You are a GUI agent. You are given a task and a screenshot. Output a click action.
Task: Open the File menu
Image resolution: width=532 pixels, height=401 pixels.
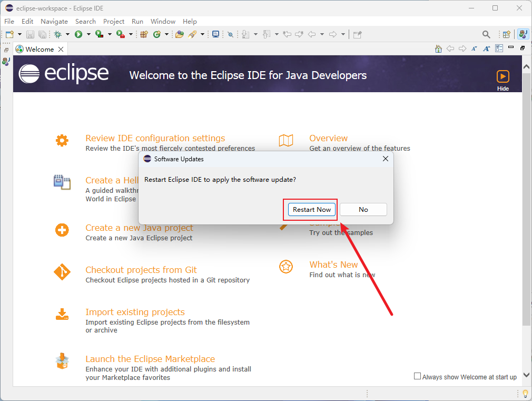(9, 22)
